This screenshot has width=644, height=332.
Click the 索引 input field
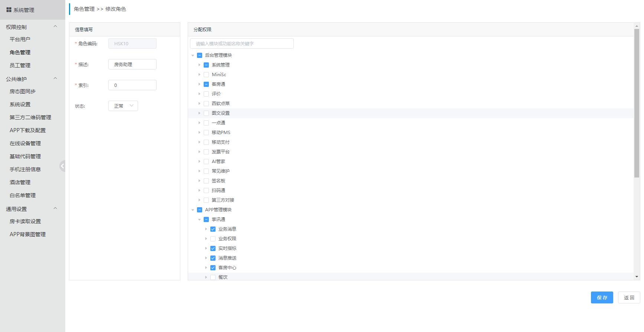point(132,85)
